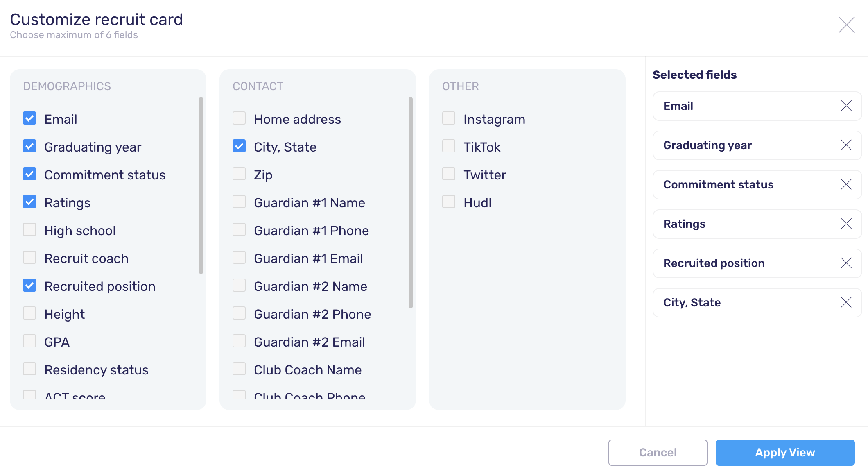Screen dimensions: 868x476
Task: Remove Recruited position from selected fields
Action: (846, 263)
